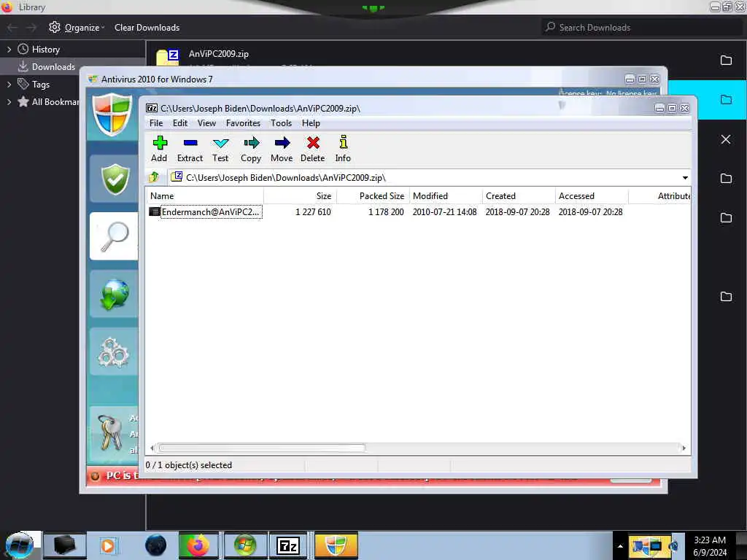Click the Library forward arrow
The height and width of the screenshot is (560, 747).
[x=31, y=28]
